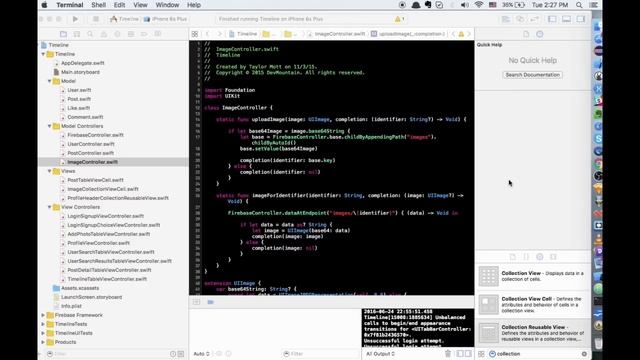The height and width of the screenshot is (360, 640).
Task: Click the debug variables Filter field
Action: tap(320, 354)
